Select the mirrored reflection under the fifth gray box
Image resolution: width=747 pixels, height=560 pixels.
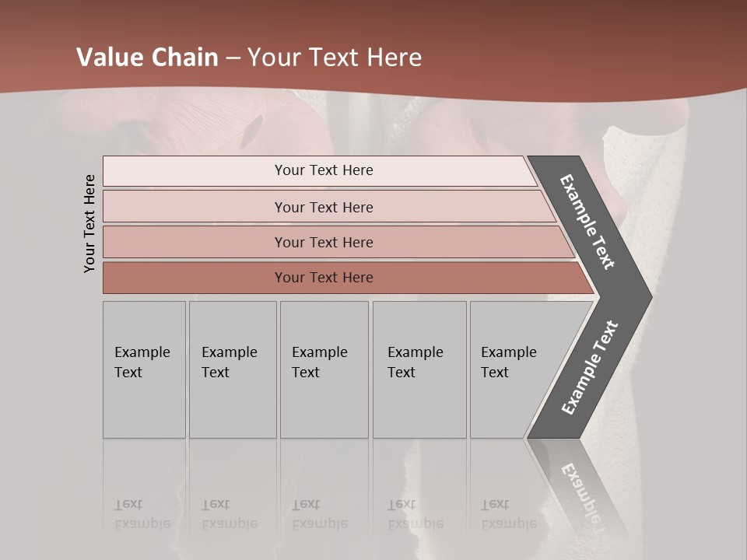point(504,498)
